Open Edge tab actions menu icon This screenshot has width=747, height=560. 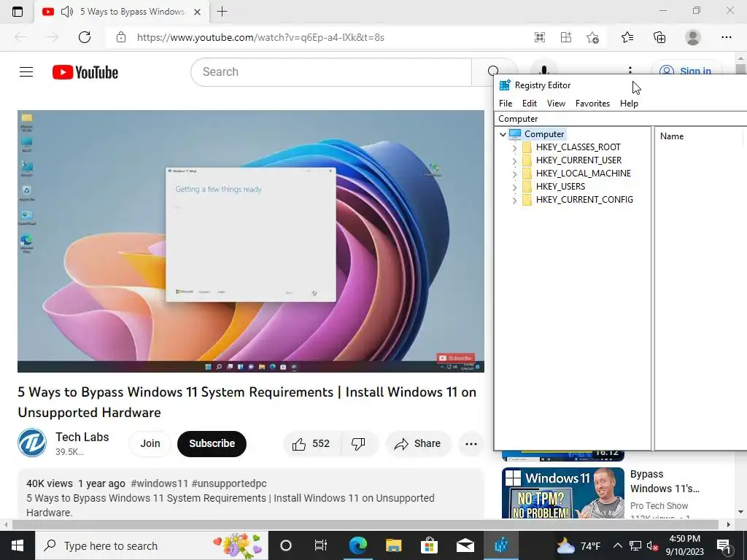coord(18,12)
